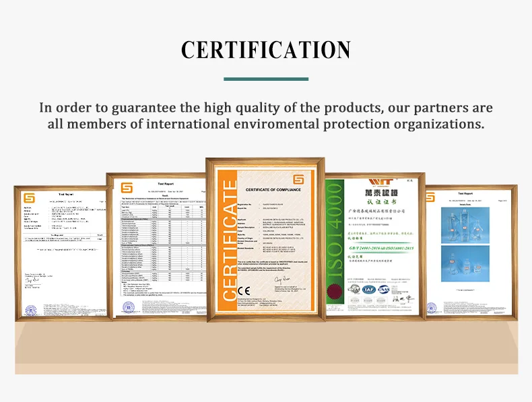
Task: Click the orange logo on the Certificate of Compliance
Action: 298,180
